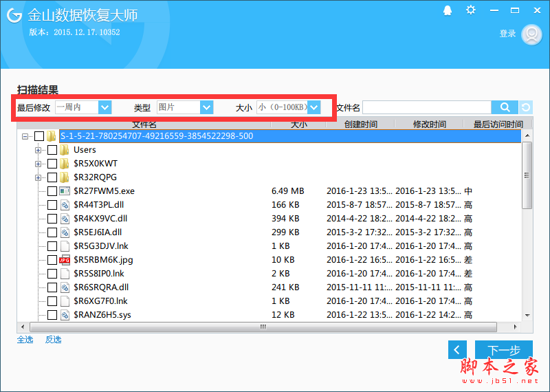
Task: Check the $R5S8IP0.lnk checkbox
Action: (x=52, y=274)
